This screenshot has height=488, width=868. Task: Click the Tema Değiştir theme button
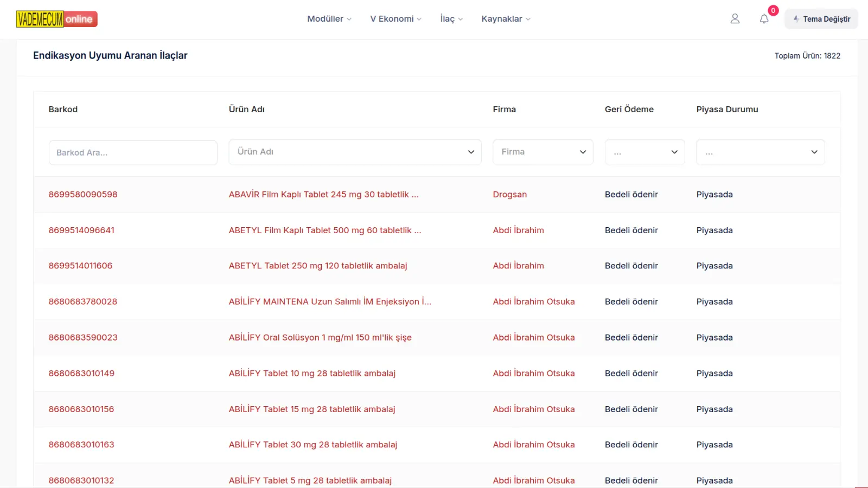pyautogui.click(x=821, y=19)
